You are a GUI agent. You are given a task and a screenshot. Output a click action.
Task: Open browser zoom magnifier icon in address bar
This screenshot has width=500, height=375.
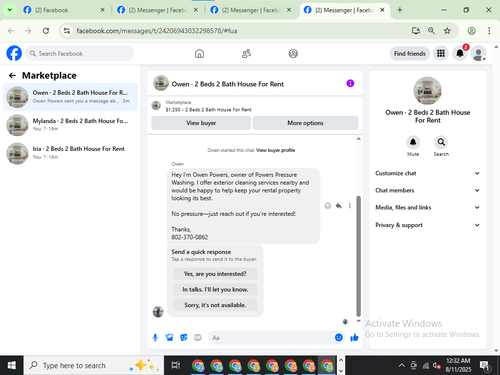pyautogui.click(x=431, y=31)
